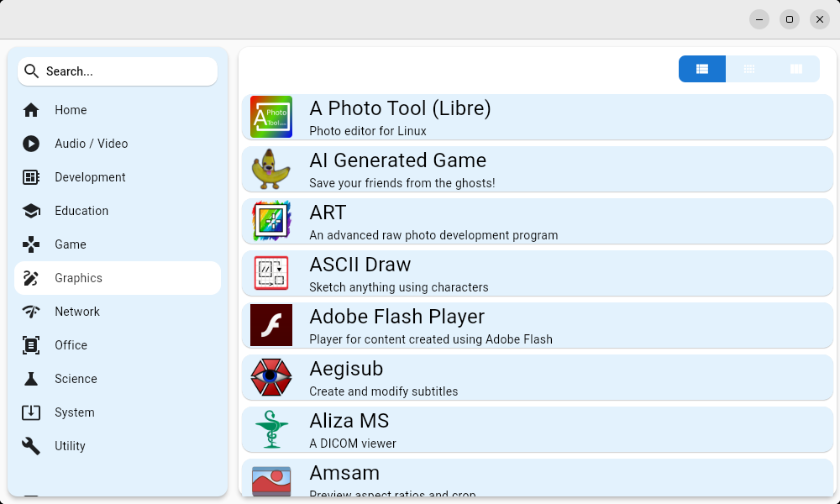Screen dimensions: 840x504
Task: Click the Aegisub eye icon
Action: 271,377
